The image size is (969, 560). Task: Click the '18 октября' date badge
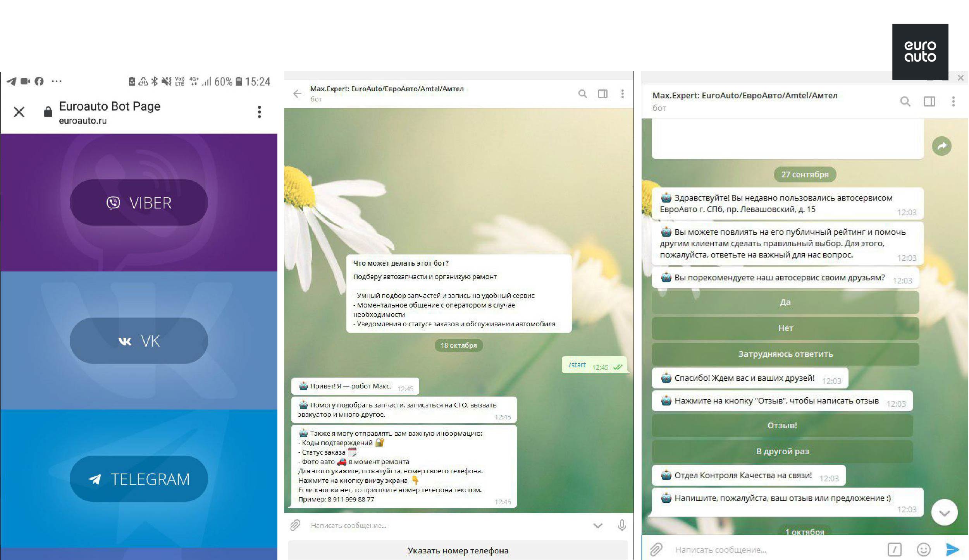coord(459,345)
